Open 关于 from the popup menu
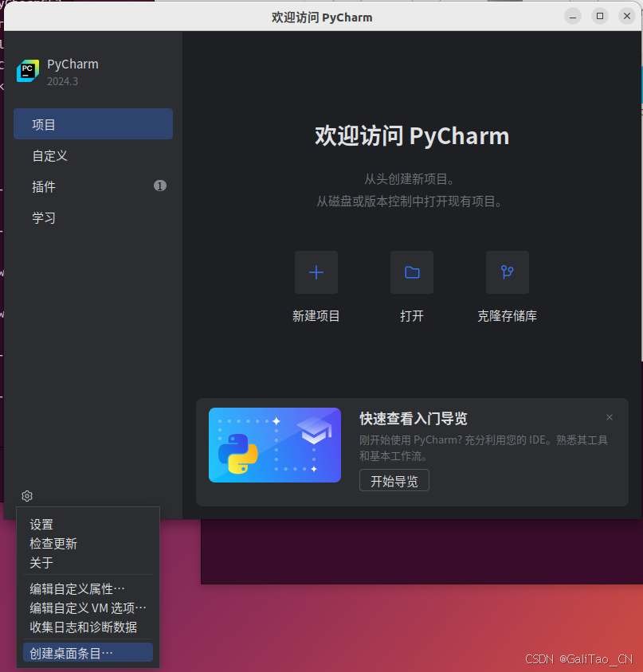Viewport: 643px width, 672px height. click(x=88, y=563)
